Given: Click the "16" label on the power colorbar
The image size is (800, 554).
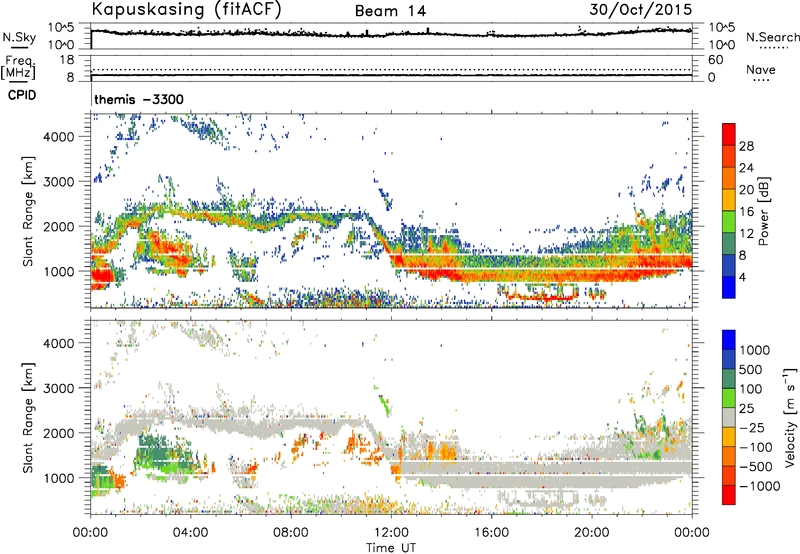Looking at the screenshot, I should click(x=746, y=212).
